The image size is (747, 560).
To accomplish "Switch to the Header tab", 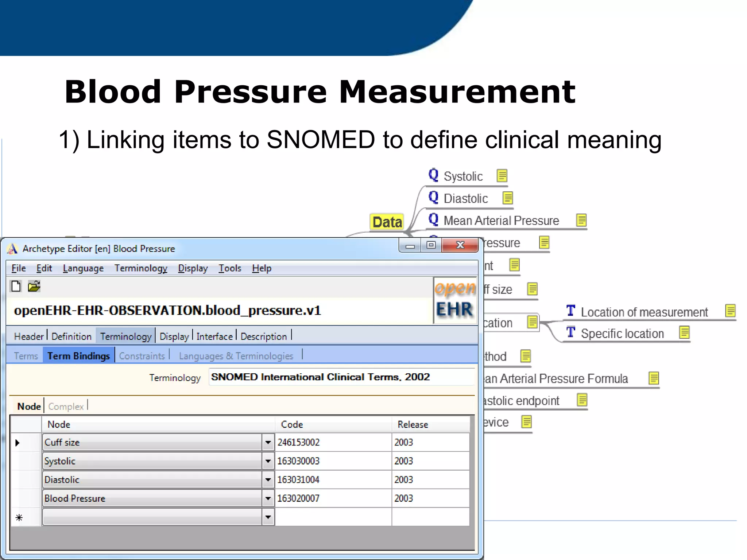I will coord(29,336).
